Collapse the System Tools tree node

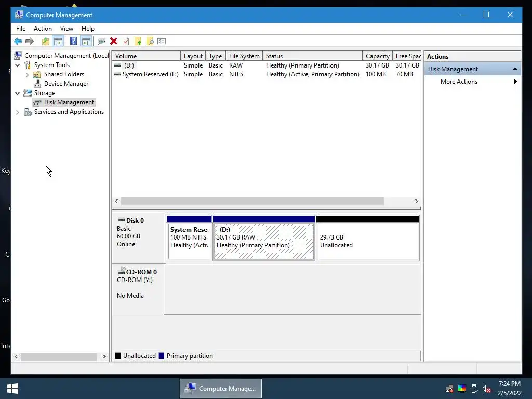tap(18, 65)
